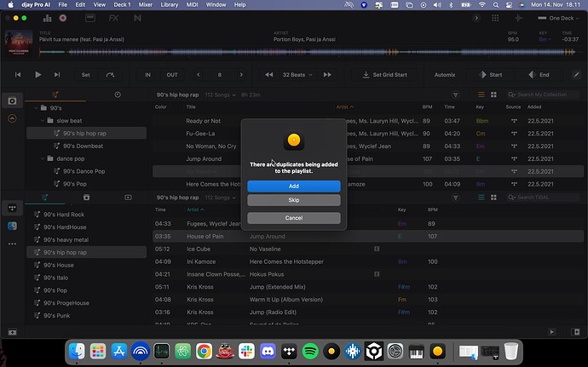Switch upper browser to grid view
Image resolution: width=588 pixels, height=367 pixels.
click(x=493, y=95)
